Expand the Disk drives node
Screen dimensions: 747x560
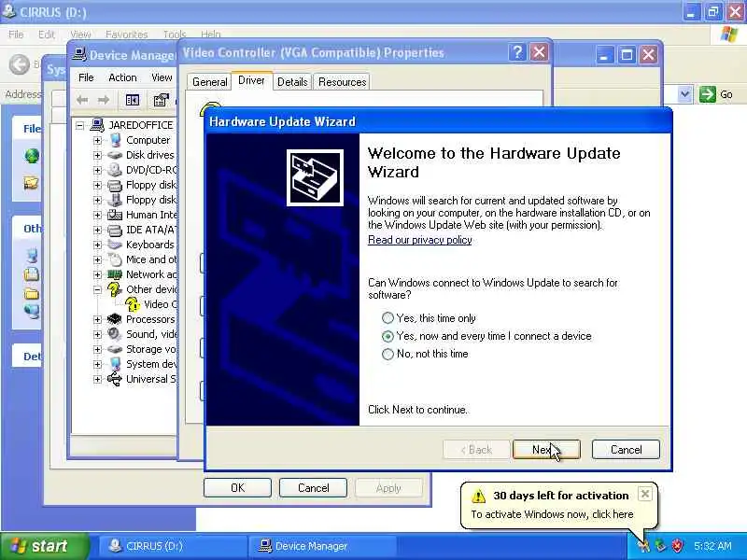click(x=97, y=155)
